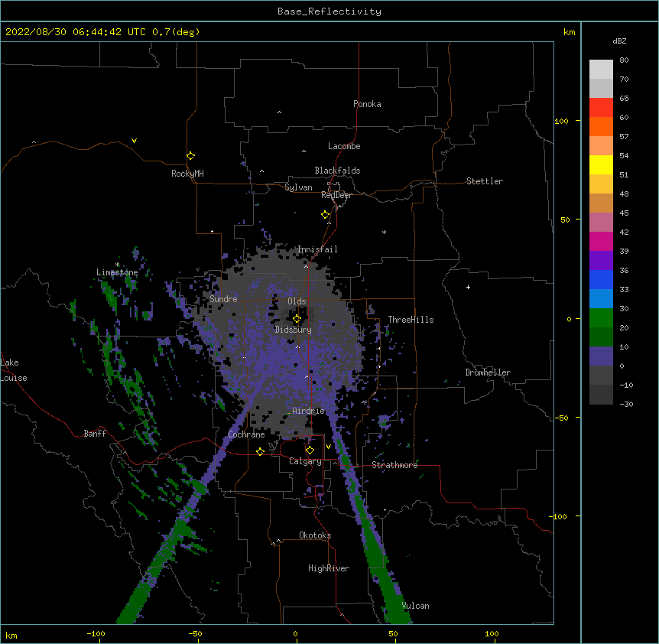Click the Lake Louise label

pyautogui.click(x=12, y=370)
